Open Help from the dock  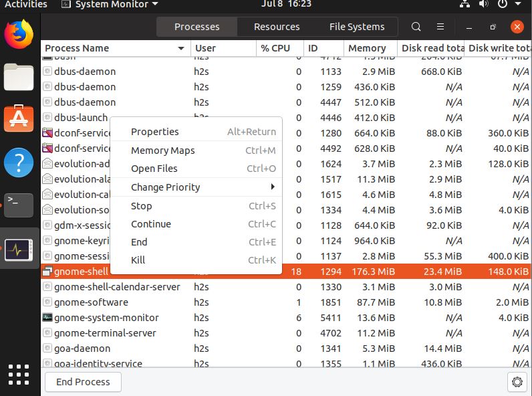click(x=19, y=163)
